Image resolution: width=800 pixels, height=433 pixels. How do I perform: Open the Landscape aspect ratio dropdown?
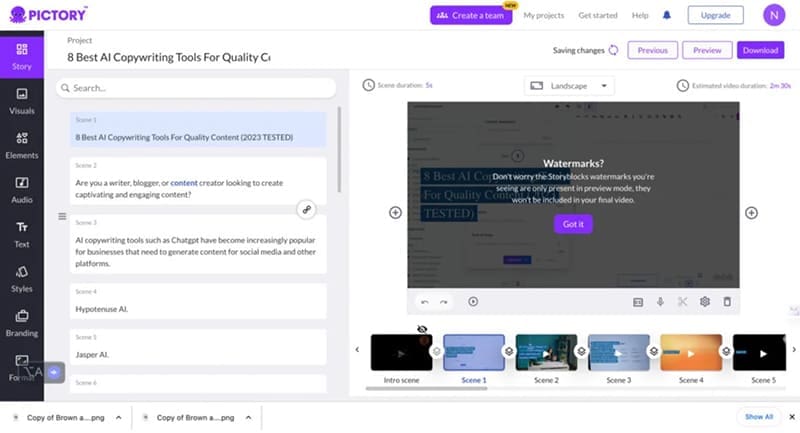tap(569, 86)
